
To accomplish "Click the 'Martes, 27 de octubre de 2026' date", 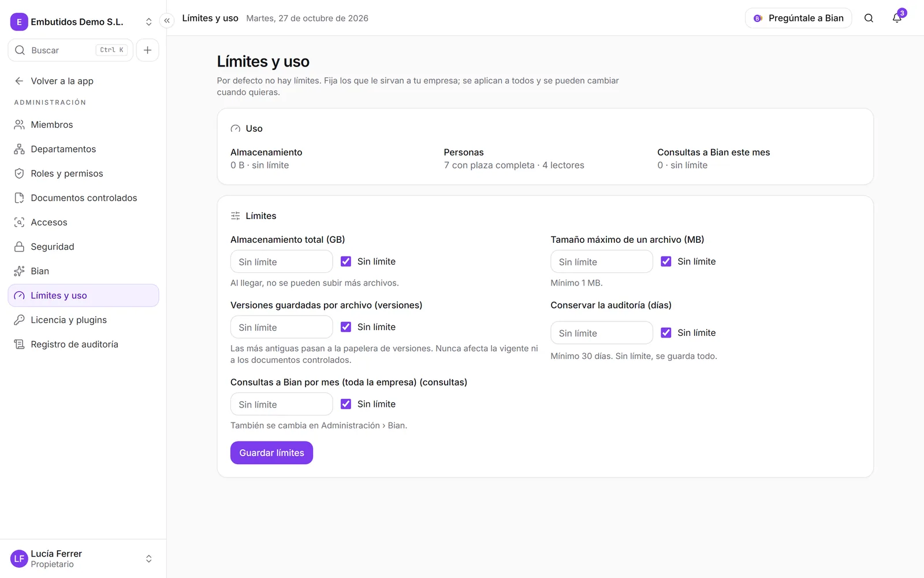I will [307, 18].
